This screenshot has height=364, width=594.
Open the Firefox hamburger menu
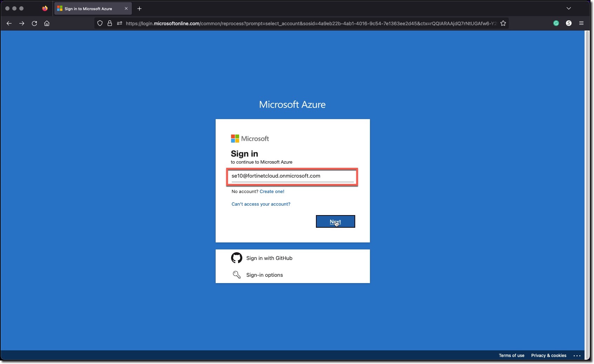tap(581, 23)
